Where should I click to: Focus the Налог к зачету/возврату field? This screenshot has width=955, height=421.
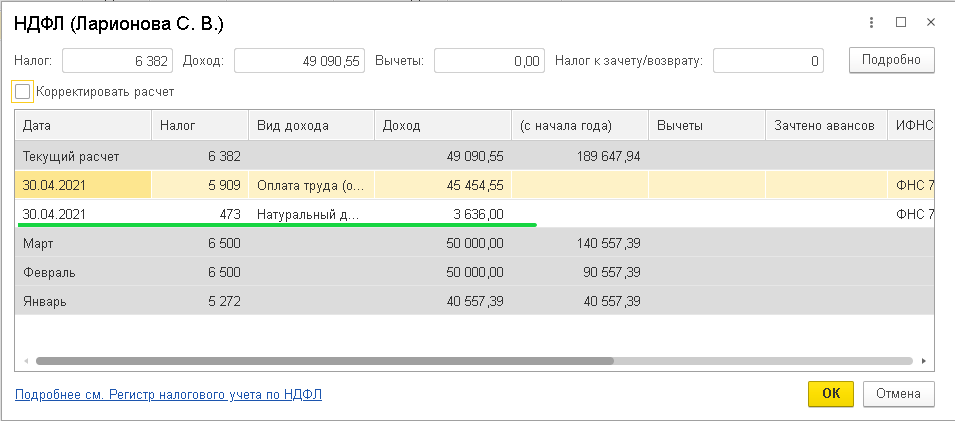(768, 61)
